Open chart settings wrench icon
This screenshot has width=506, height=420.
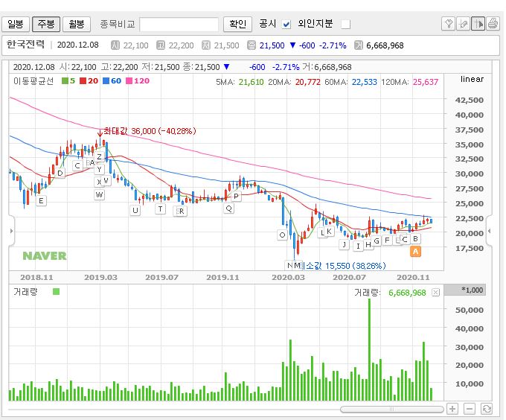448,24
